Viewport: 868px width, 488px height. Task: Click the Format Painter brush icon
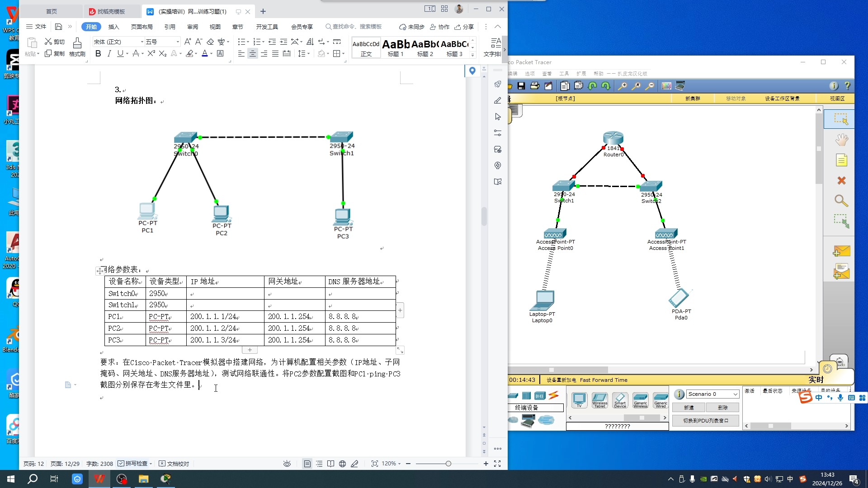pos(77,47)
